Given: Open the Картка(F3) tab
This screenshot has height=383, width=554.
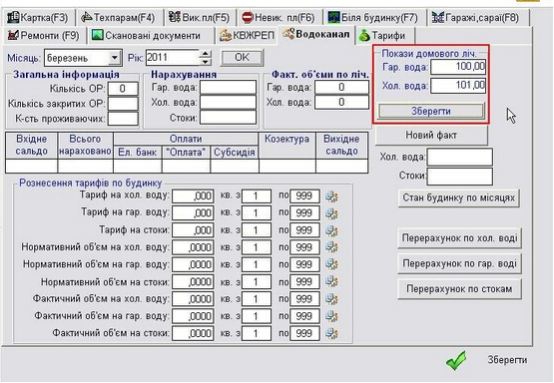Looking at the screenshot, I should (38, 17).
